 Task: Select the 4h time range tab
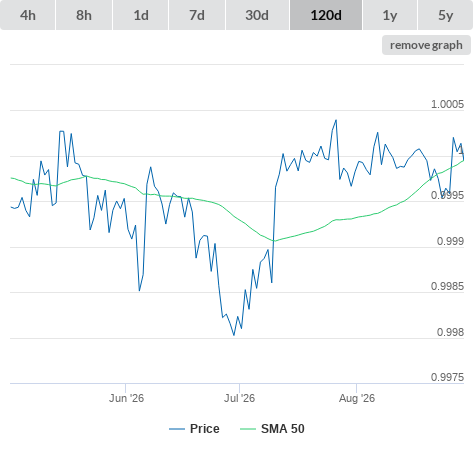coord(28,15)
